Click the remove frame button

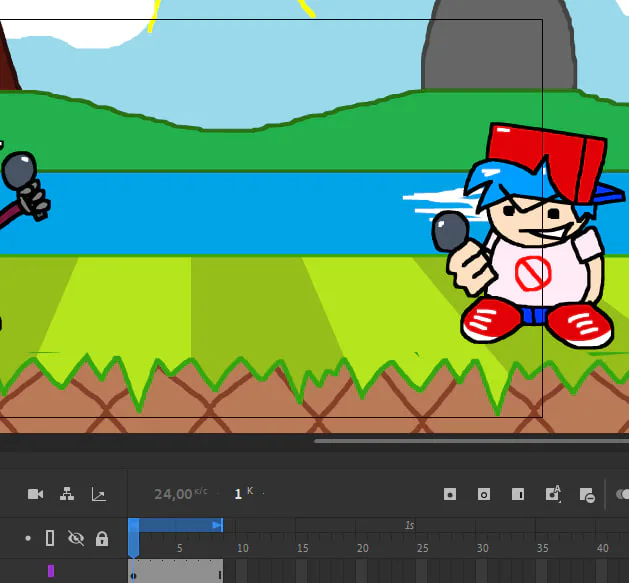pyautogui.click(x=587, y=495)
